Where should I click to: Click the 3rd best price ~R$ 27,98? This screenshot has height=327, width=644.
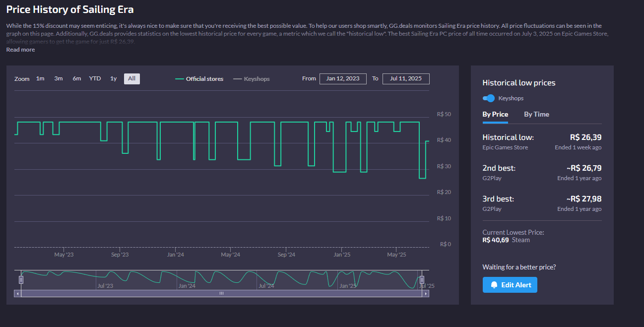pyautogui.click(x=584, y=199)
